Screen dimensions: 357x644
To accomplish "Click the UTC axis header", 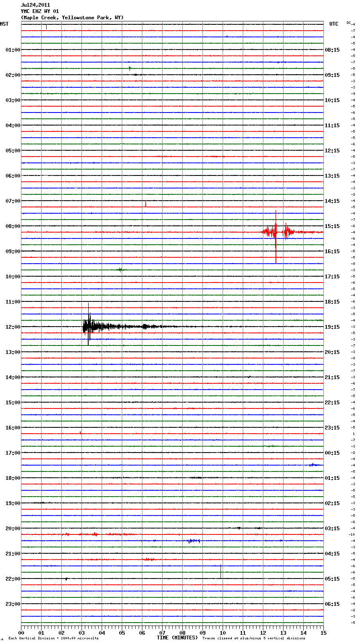I will click(x=334, y=24).
